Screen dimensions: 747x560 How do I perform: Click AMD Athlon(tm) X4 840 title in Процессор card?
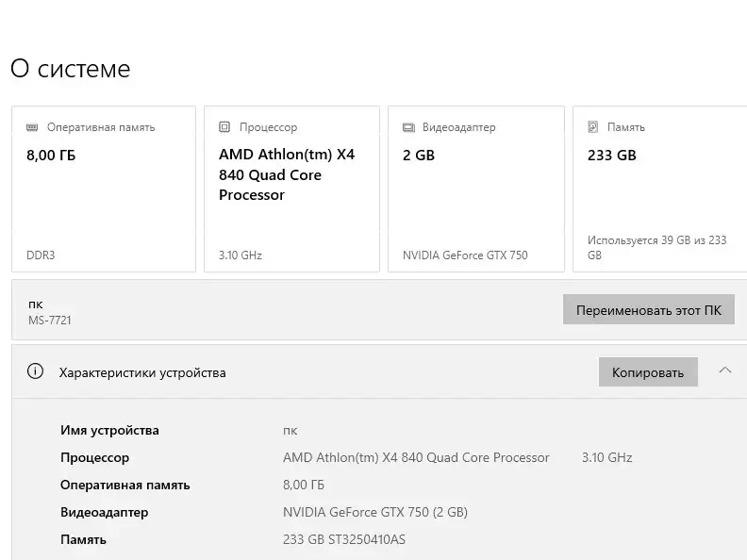287,174
